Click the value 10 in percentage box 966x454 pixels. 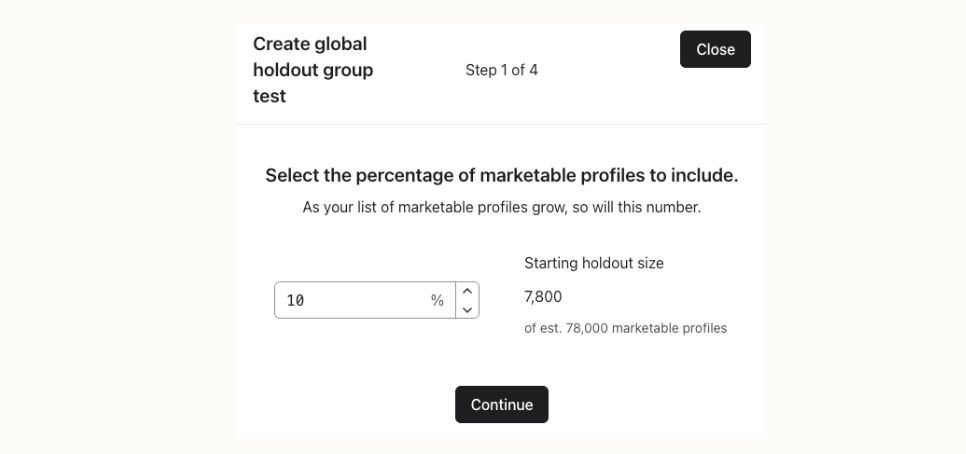[295, 300]
